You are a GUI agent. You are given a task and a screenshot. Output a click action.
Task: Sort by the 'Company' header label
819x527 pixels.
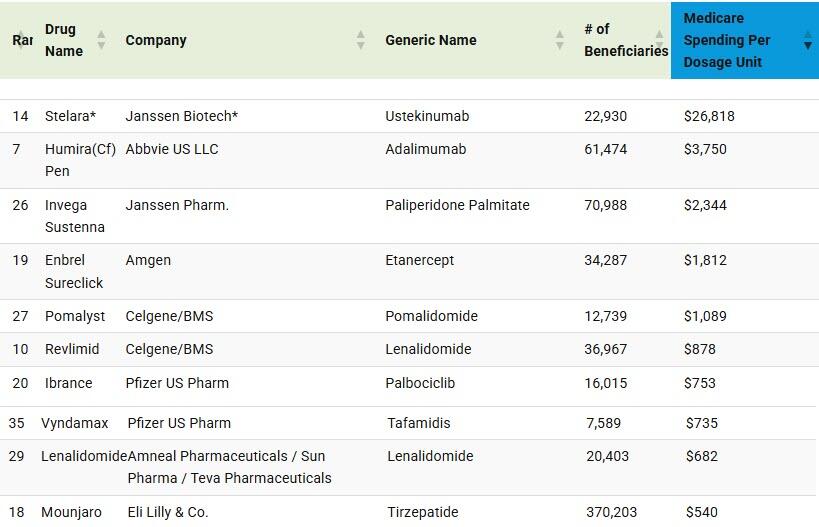156,40
